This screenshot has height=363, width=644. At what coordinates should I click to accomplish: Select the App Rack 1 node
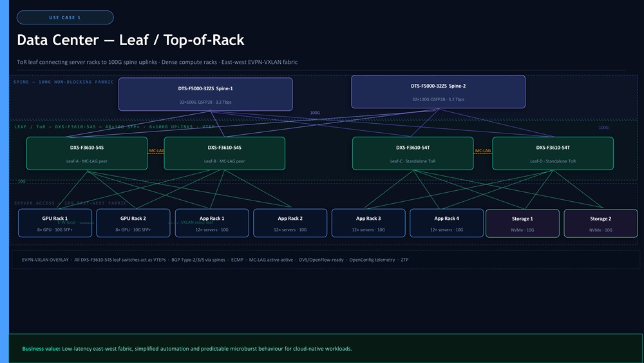pos(211,223)
